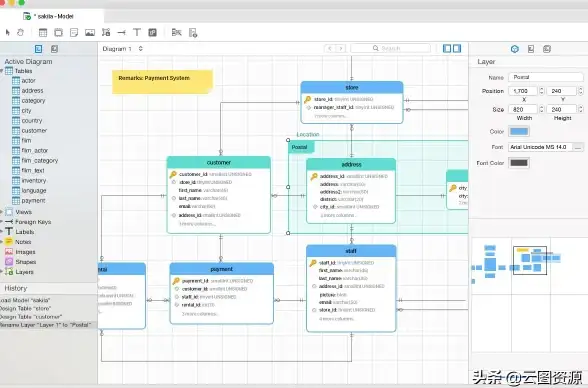The width and height of the screenshot is (588, 388).
Task: Select the store table header in diagram
Action: tap(352, 87)
